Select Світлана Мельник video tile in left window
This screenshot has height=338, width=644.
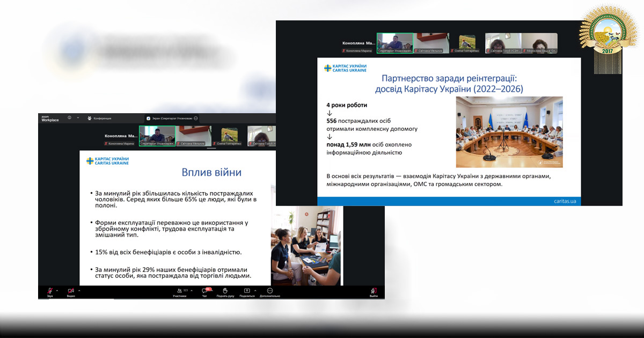click(194, 136)
